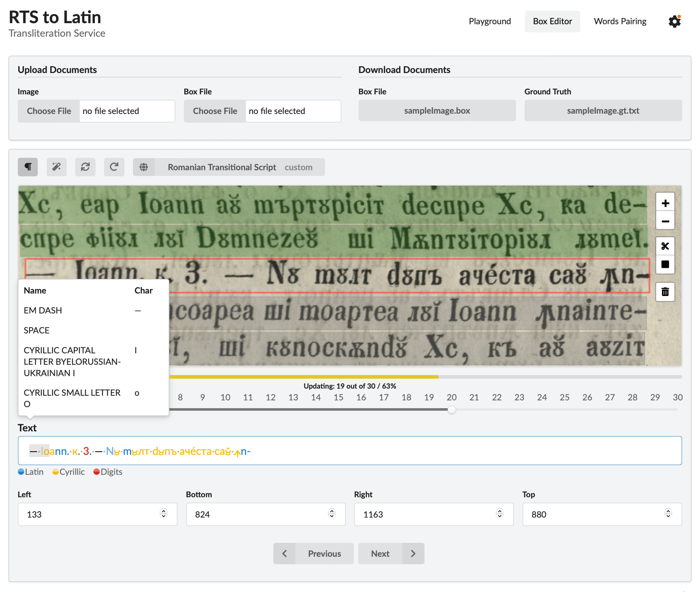
Task: Click the scissors split-box icon
Action: point(665,246)
